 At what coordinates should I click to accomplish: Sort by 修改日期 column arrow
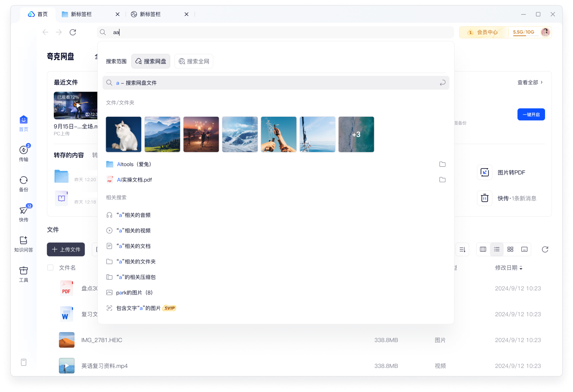521,268
